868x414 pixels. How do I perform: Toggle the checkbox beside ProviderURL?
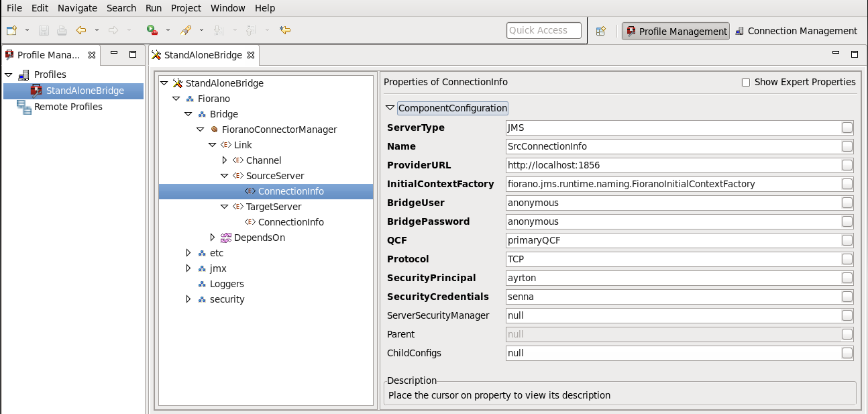847,165
